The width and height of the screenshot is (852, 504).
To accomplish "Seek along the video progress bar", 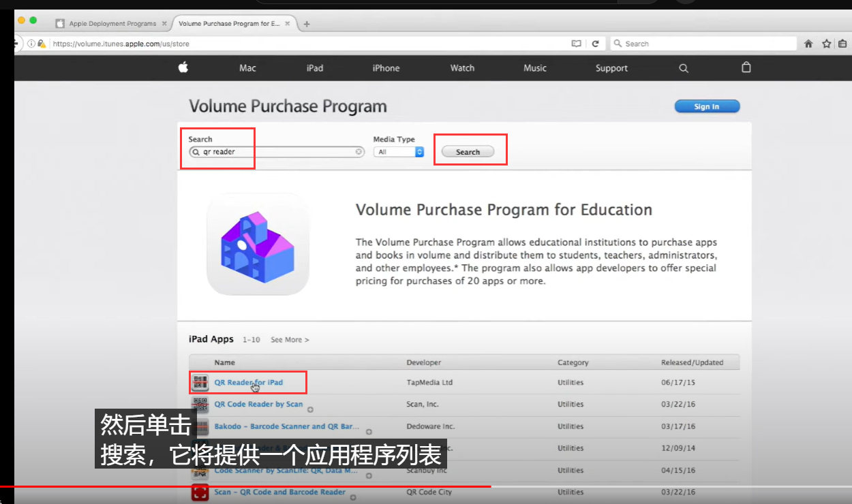I will (426, 486).
